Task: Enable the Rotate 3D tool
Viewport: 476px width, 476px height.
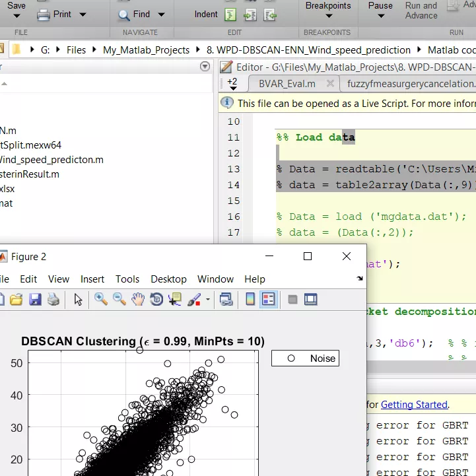Action: click(156, 299)
